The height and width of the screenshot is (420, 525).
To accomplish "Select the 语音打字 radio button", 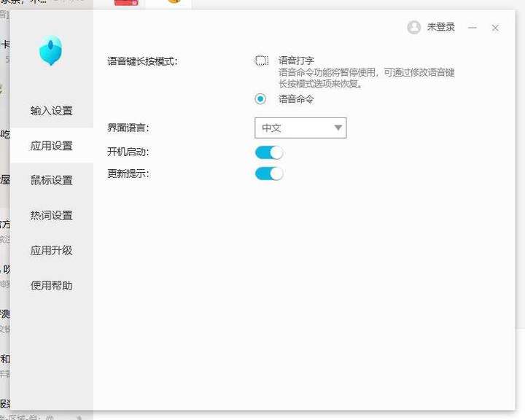I will (x=261, y=61).
